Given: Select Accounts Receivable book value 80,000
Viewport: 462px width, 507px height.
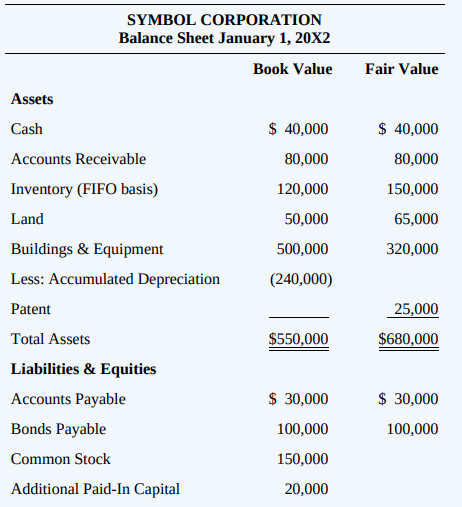Looking at the screenshot, I should tap(306, 159).
